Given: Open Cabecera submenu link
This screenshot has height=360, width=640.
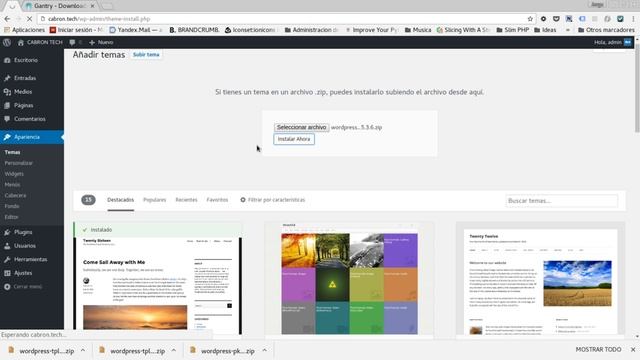Looking at the screenshot, I should tap(15, 196).
